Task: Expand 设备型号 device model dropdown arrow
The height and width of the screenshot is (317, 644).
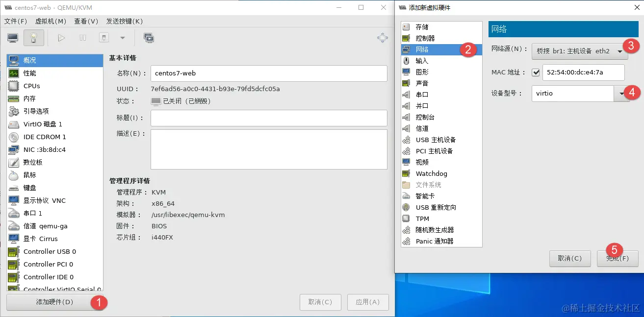Action: (622, 94)
